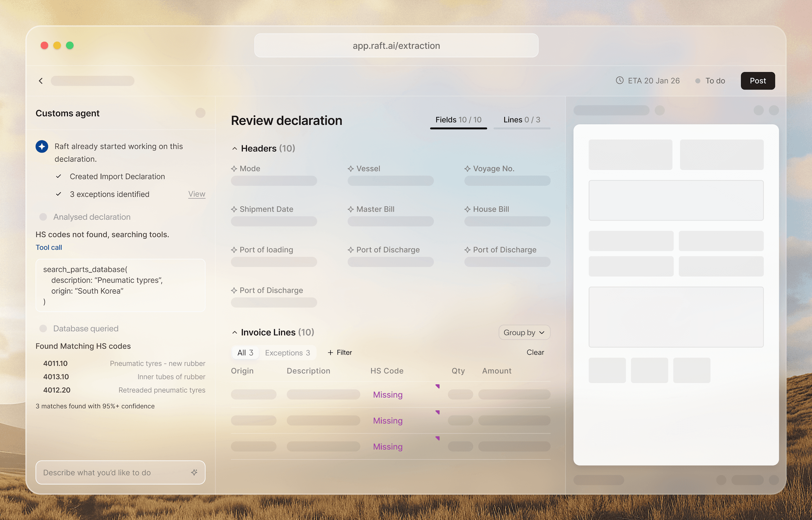Toggle the Database queried step circle
Viewport: 812px width, 520px height.
point(43,329)
